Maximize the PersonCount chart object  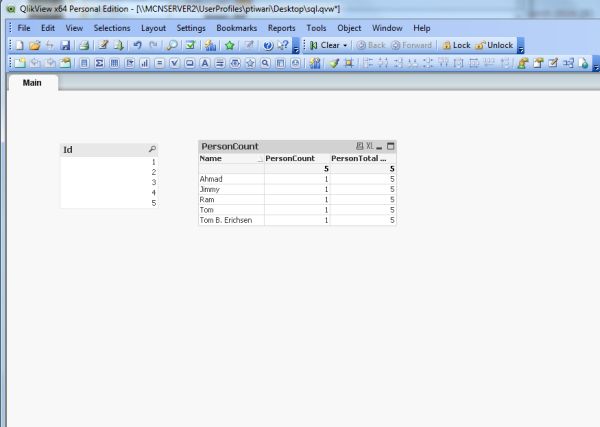click(390, 146)
